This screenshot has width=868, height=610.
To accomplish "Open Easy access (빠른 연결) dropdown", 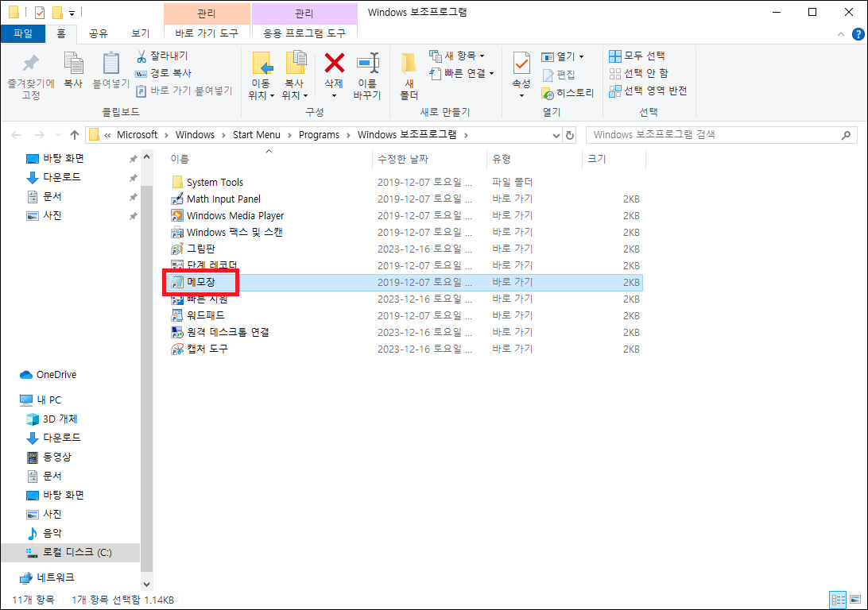I will [462, 73].
